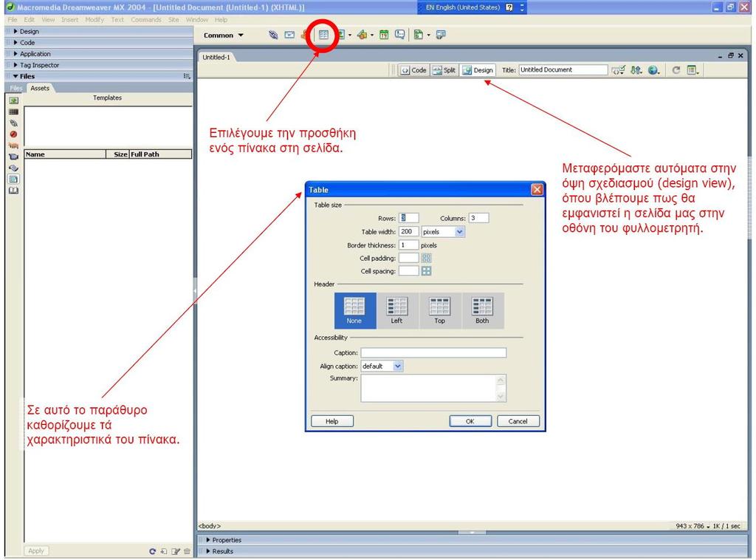Show Colors category in Assets panel

click(13, 112)
